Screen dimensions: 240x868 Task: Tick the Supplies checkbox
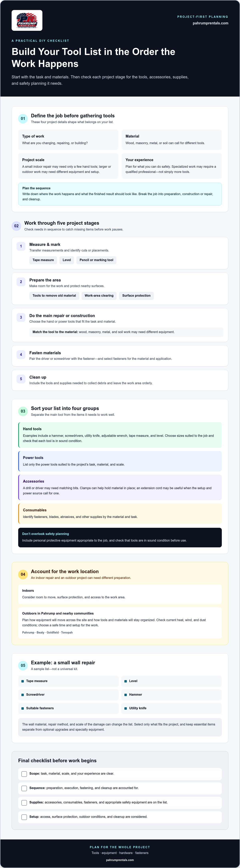[x=24, y=803]
